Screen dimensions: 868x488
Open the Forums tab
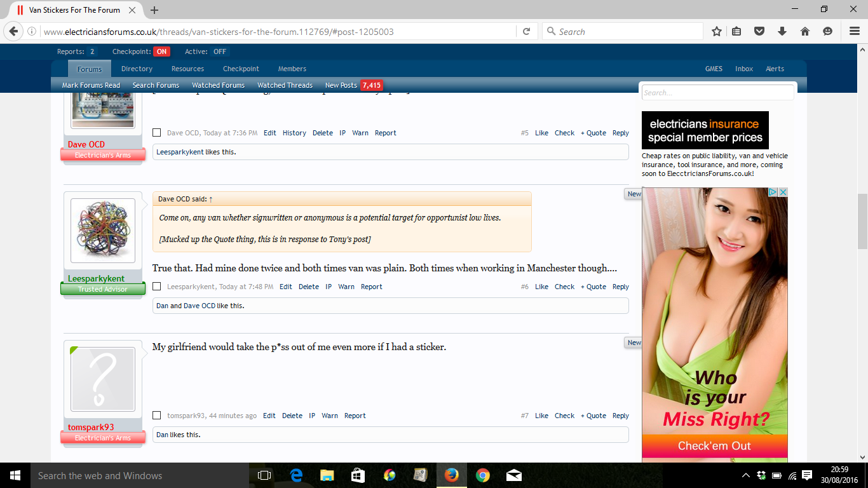tap(90, 69)
